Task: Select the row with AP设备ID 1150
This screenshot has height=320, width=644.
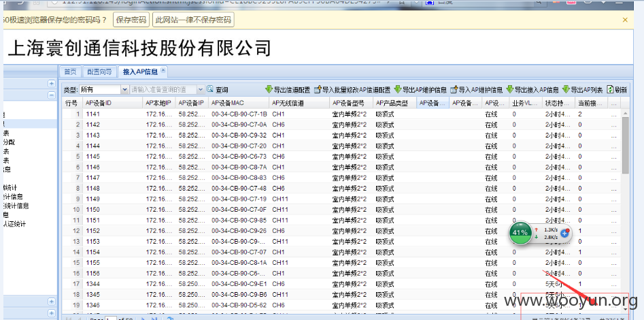Action: 342,210
